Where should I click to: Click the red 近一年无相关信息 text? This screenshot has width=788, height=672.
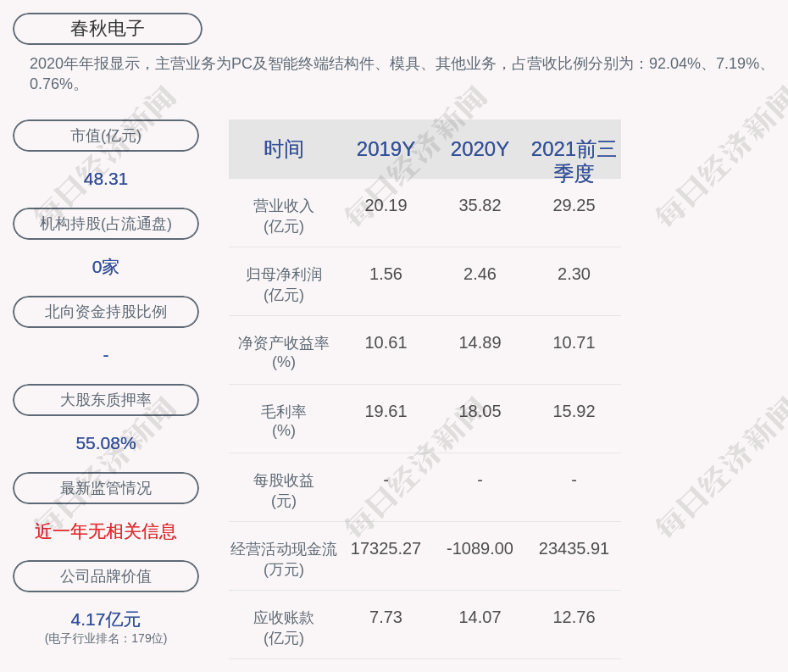click(x=106, y=531)
